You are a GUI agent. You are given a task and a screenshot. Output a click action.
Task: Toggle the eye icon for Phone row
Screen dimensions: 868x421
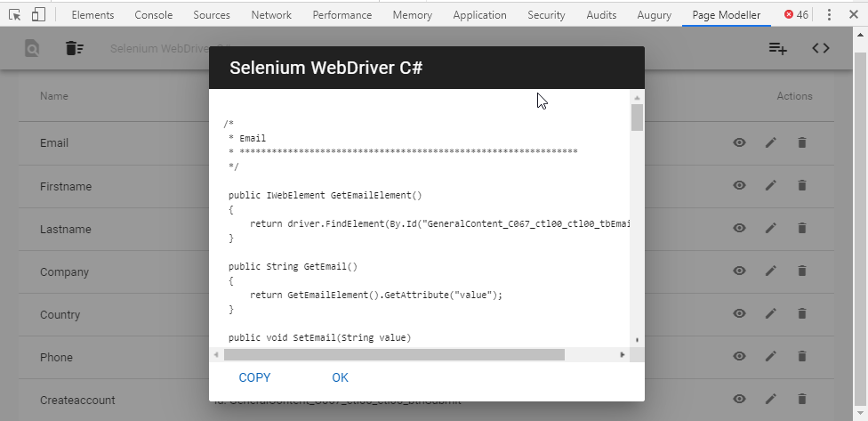click(740, 356)
